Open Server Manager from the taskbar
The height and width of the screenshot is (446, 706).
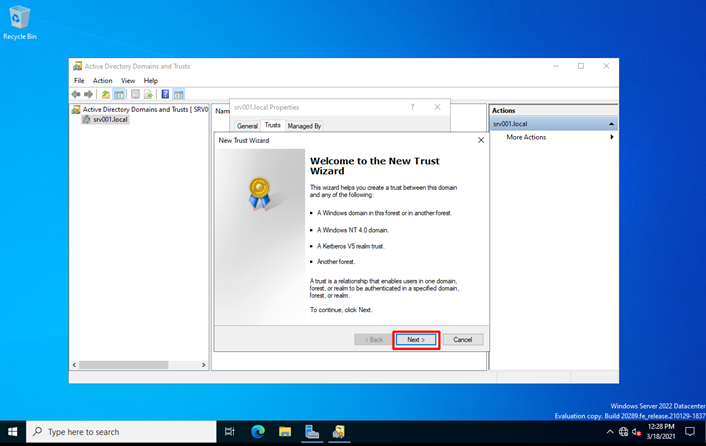[312, 432]
